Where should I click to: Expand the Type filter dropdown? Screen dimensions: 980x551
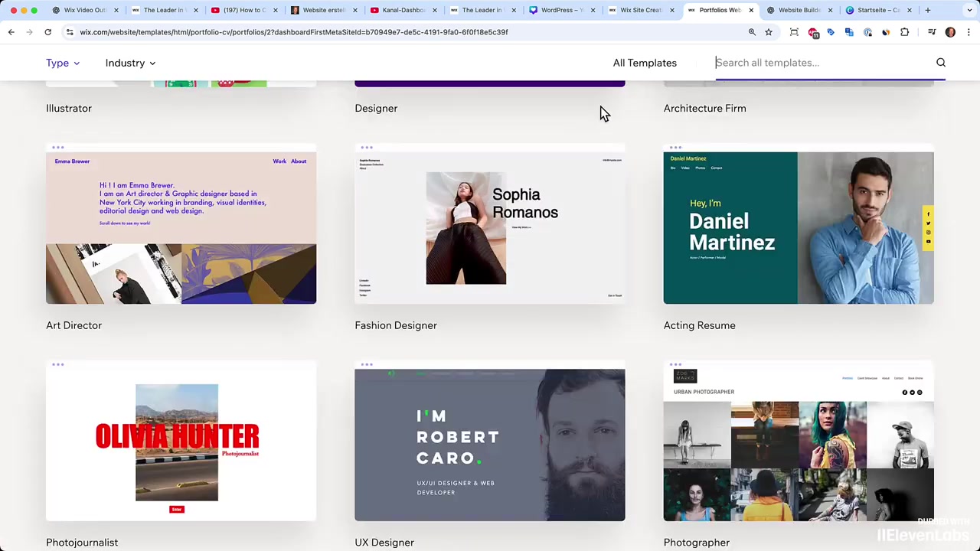pos(63,63)
